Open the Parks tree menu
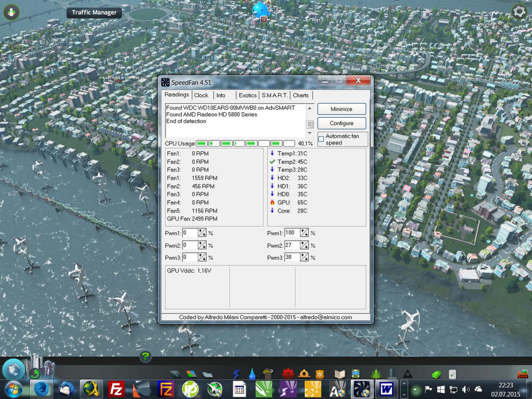 click(376, 374)
